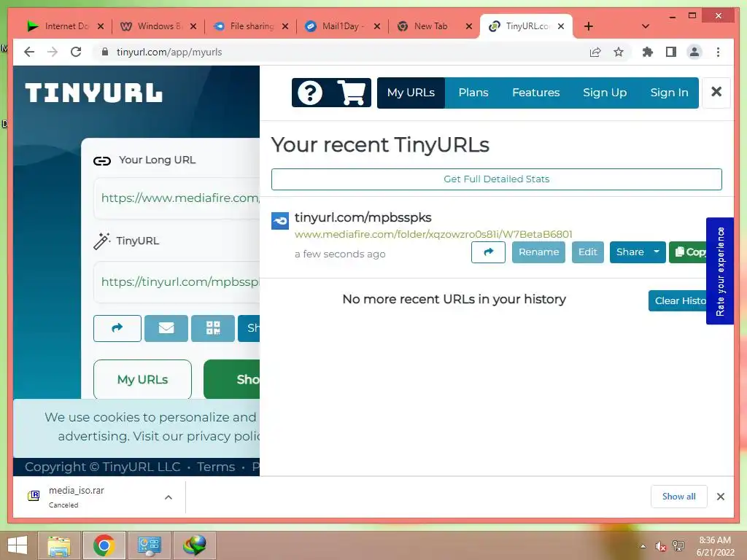View site information via the lock icon
The width and height of the screenshot is (747, 560).
tap(105, 52)
